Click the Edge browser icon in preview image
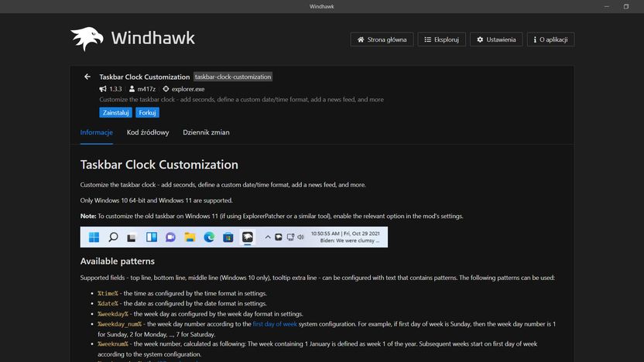The width and height of the screenshot is (644, 362). pos(209,237)
